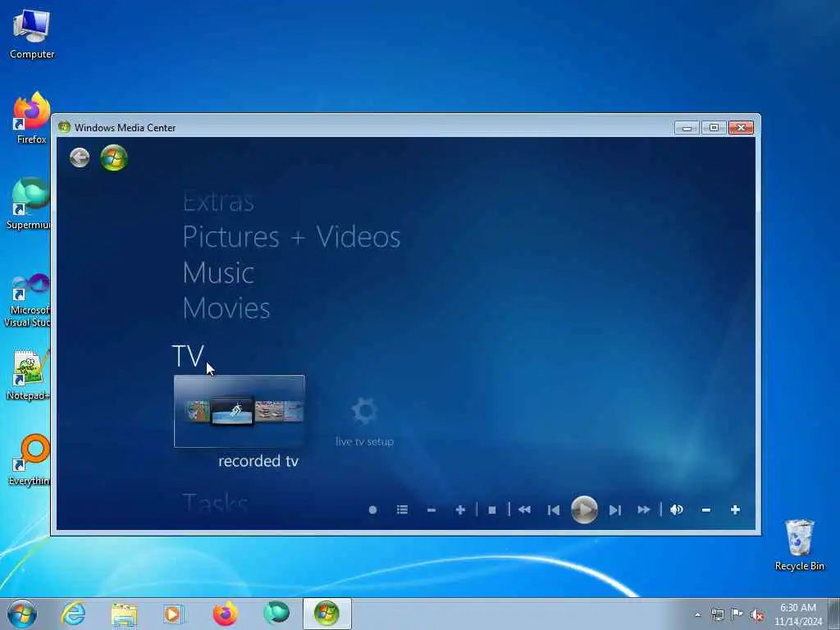Click the Media Center title bar icon
Image resolution: width=840 pixels, height=630 pixels.
(x=64, y=127)
